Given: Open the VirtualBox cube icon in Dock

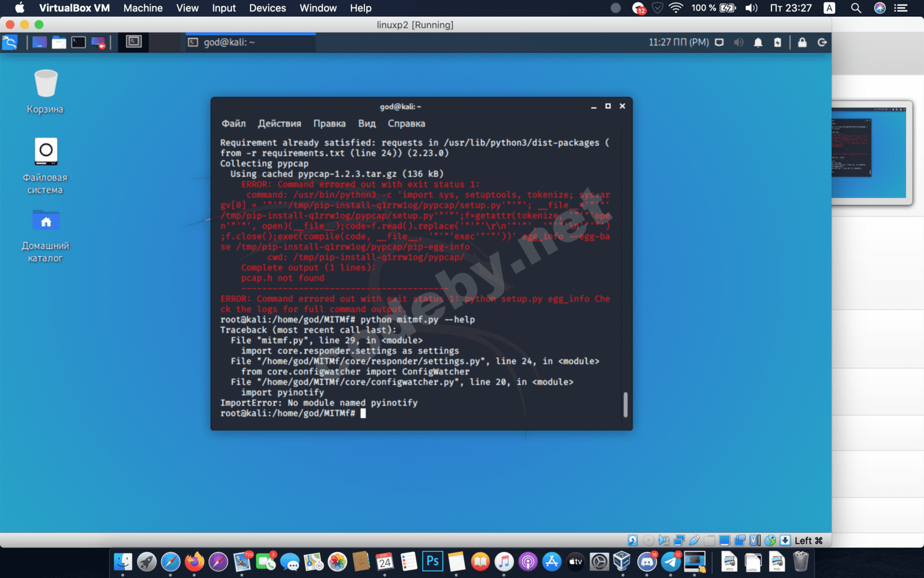Looking at the screenshot, I should [623, 561].
